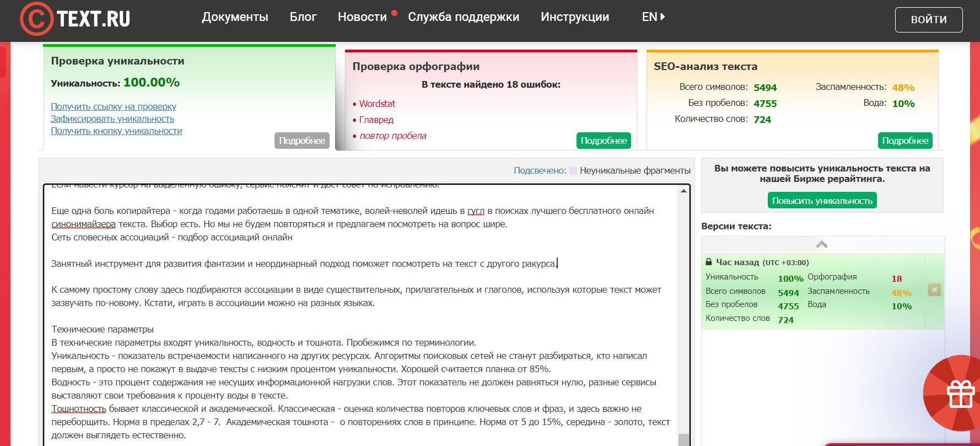The height and width of the screenshot is (446, 980).
Task: Click the Главред spelling error
Action: coord(376,120)
